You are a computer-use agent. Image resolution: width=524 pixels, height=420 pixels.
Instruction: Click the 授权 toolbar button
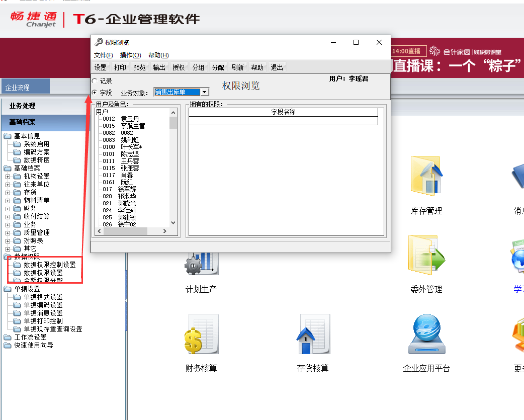[x=179, y=67]
